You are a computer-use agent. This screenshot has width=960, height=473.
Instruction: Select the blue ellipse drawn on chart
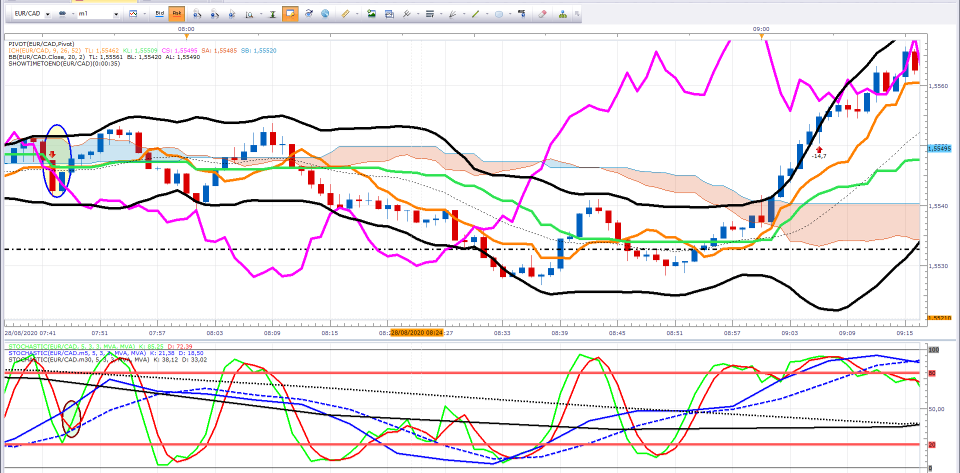point(57,160)
